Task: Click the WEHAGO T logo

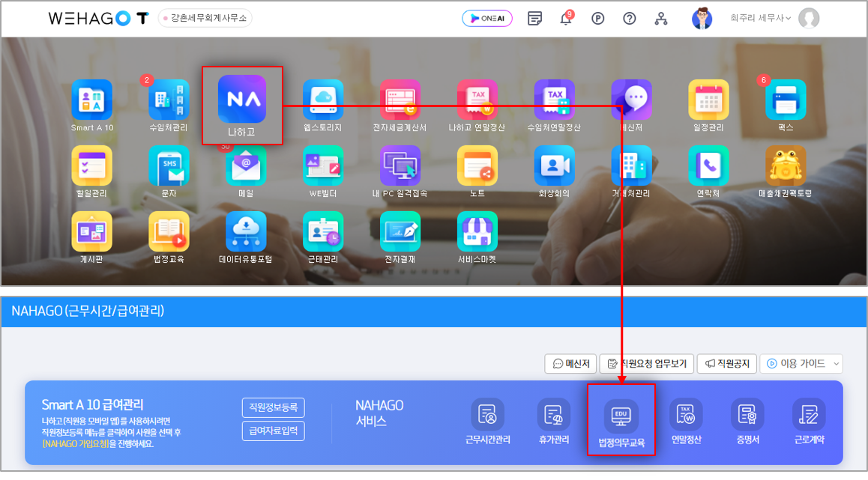Action: click(98, 19)
